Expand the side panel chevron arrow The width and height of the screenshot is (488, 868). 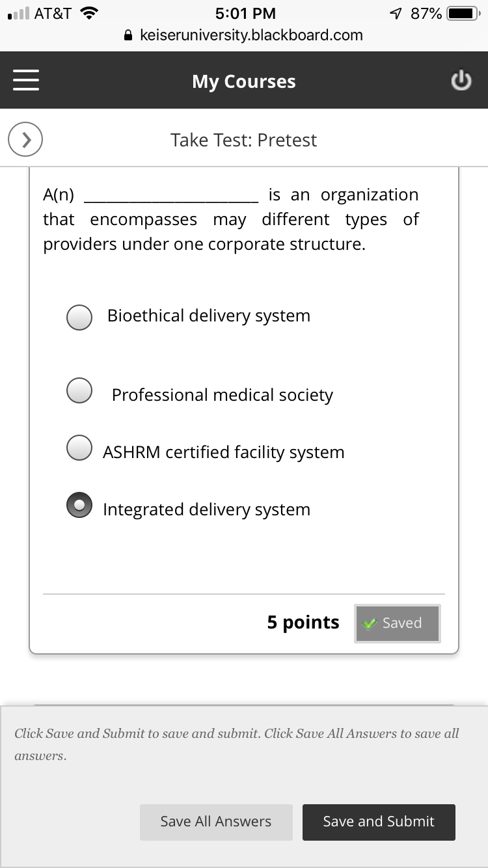click(25, 139)
